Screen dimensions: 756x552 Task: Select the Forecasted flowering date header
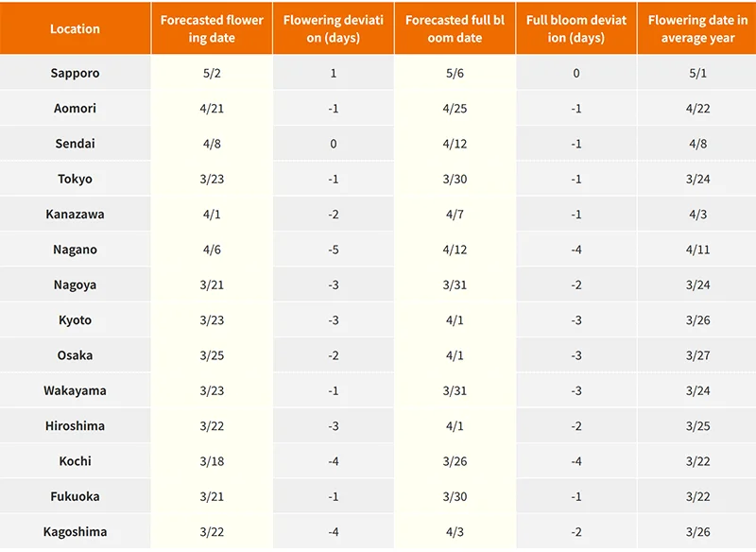(x=212, y=29)
